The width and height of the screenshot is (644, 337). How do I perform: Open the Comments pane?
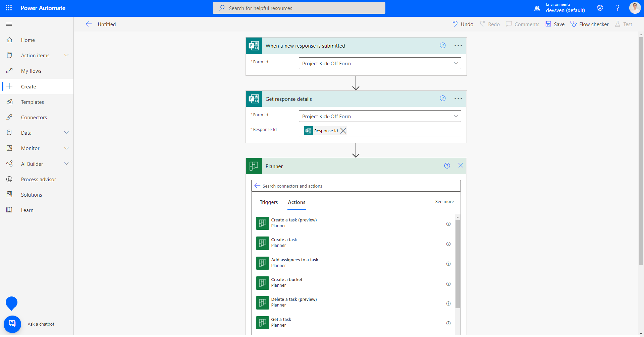click(523, 24)
